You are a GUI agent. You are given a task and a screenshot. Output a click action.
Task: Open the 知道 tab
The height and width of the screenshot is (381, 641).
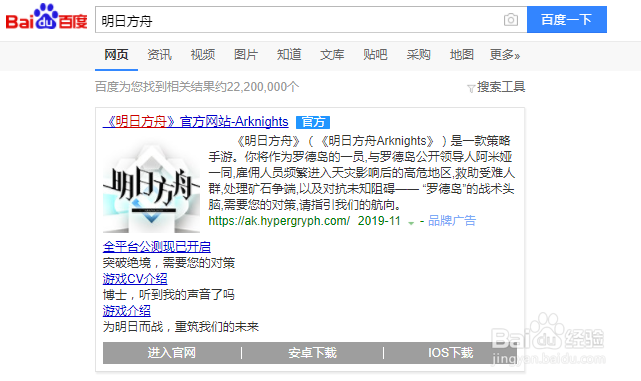click(289, 55)
